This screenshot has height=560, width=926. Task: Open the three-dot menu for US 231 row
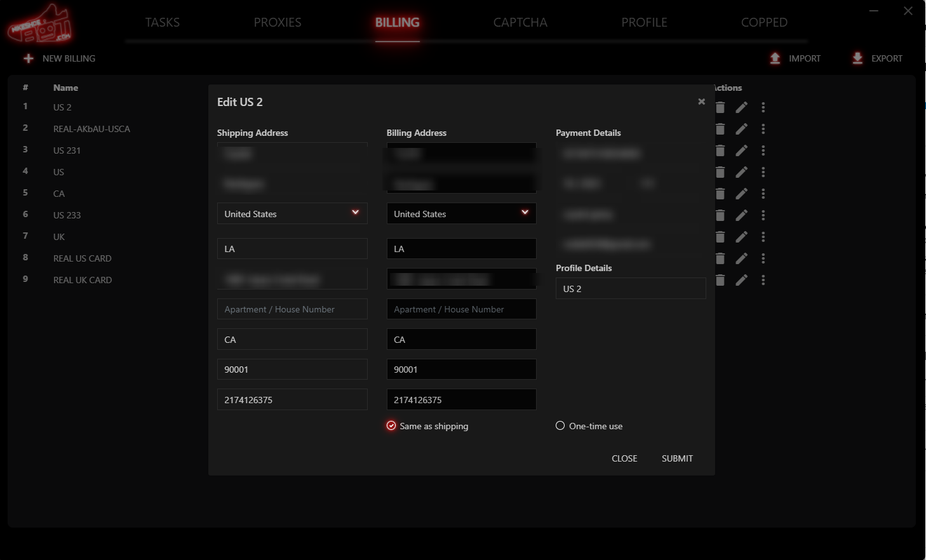tap(763, 150)
